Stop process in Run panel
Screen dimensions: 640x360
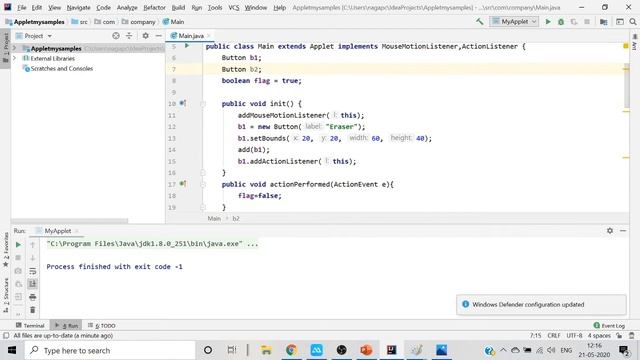(18, 258)
